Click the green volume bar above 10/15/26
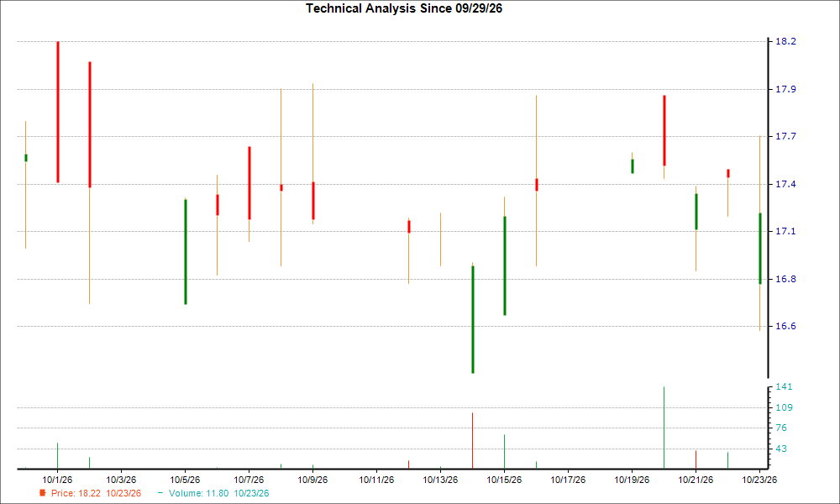 (504, 452)
